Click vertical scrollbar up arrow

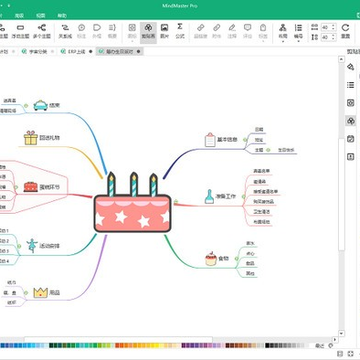(x=341, y=59)
